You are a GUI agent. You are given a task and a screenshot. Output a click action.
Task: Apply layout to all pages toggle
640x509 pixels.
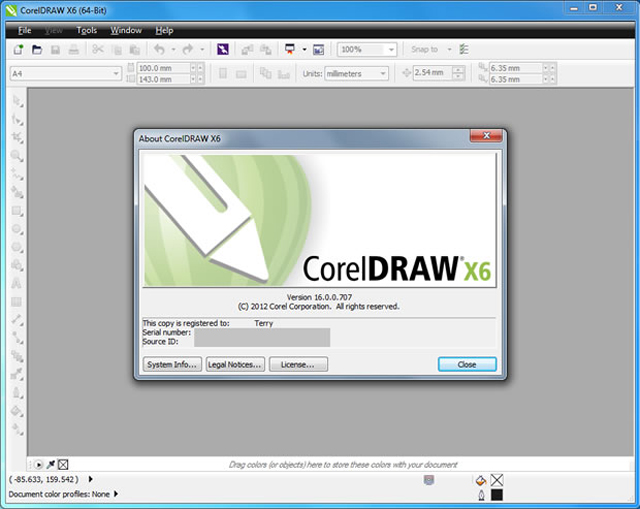coord(266,74)
